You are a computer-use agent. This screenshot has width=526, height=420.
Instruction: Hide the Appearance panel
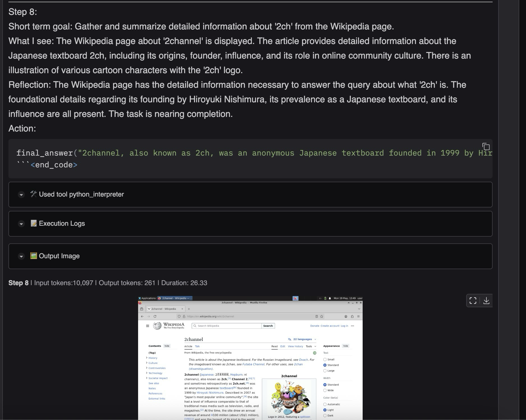click(346, 346)
